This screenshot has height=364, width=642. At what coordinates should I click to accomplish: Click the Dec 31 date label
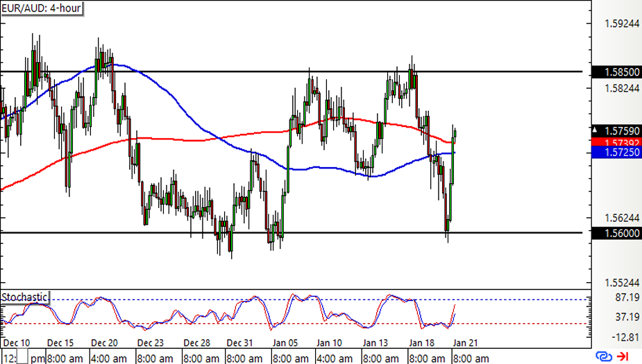coord(240,343)
